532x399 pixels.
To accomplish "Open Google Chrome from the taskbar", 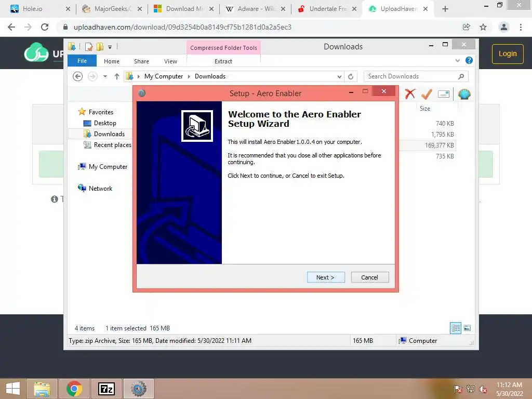I will [74, 389].
